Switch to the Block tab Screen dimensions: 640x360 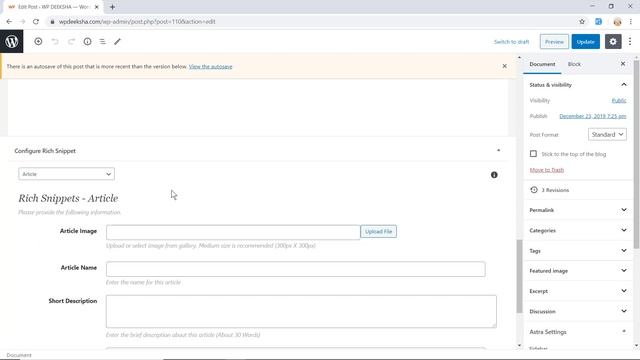574,64
